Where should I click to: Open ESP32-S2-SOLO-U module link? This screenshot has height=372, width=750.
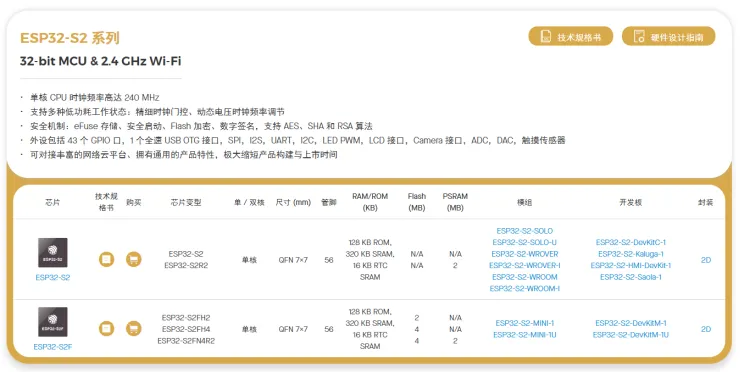(x=525, y=242)
